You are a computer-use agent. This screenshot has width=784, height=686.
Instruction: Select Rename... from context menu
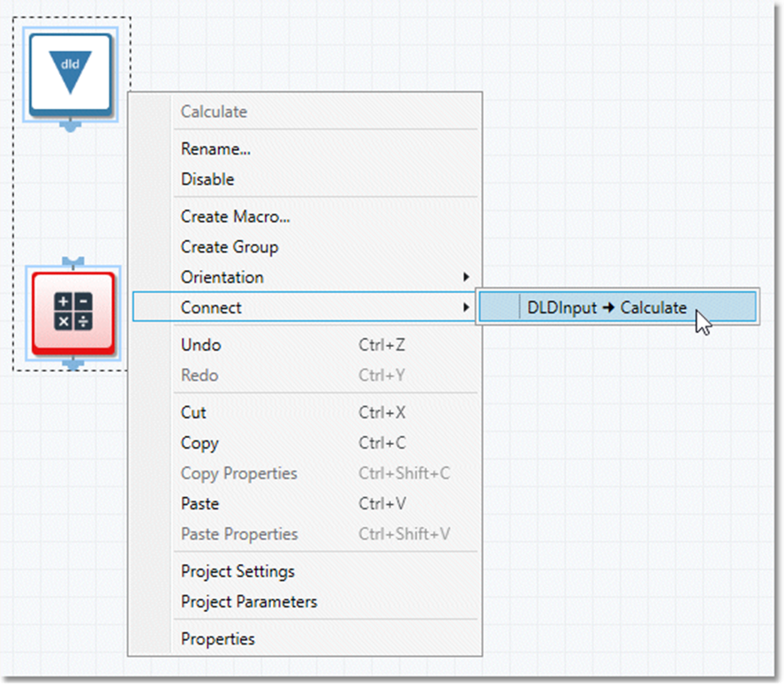point(215,149)
